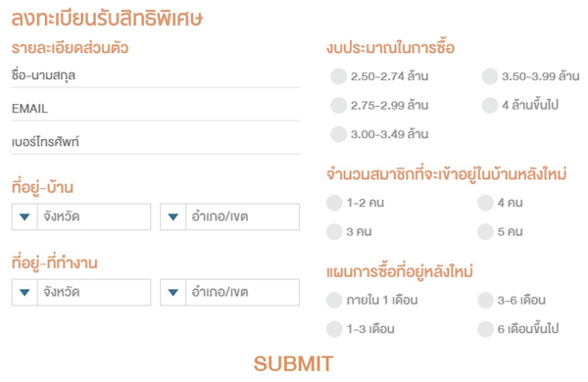Expand workplace อำเภอ/เขต dropdown
588x382 pixels.
pyautogui.click(x=229, y=292)
